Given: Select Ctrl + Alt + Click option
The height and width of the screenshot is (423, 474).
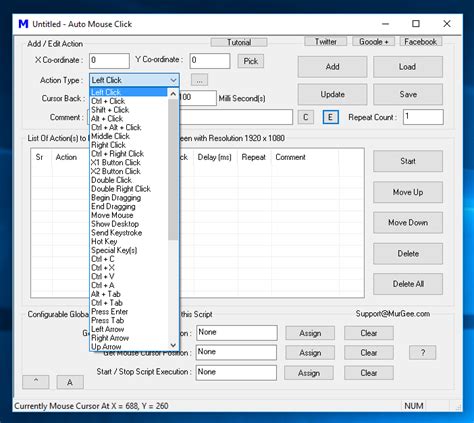Looking at the screenshot, I should (x=129, y=127).
